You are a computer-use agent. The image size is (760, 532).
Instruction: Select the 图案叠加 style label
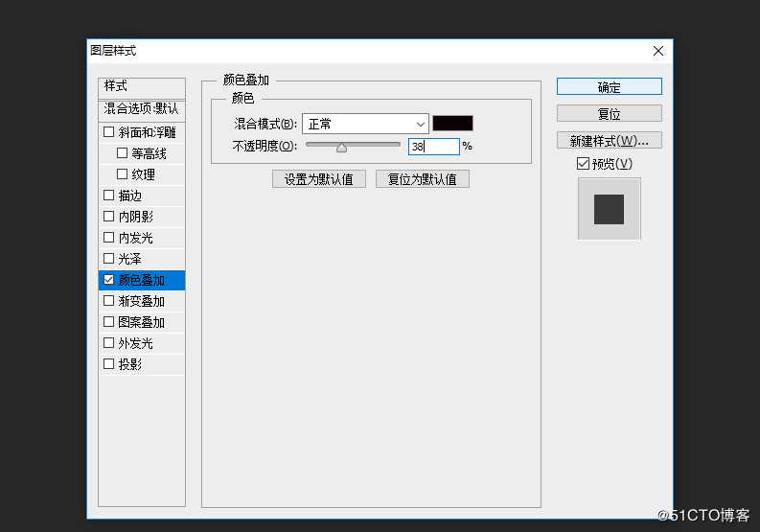142,322
